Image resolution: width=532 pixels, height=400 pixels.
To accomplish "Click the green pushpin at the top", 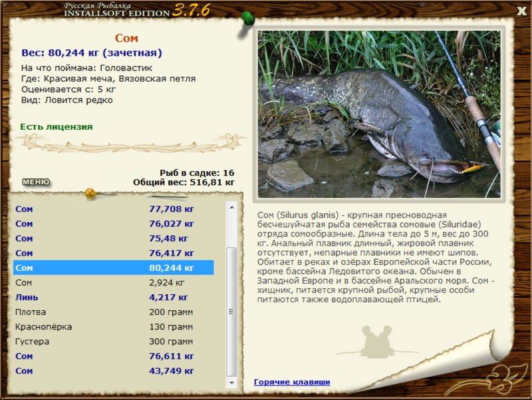I will pos(247,18).
